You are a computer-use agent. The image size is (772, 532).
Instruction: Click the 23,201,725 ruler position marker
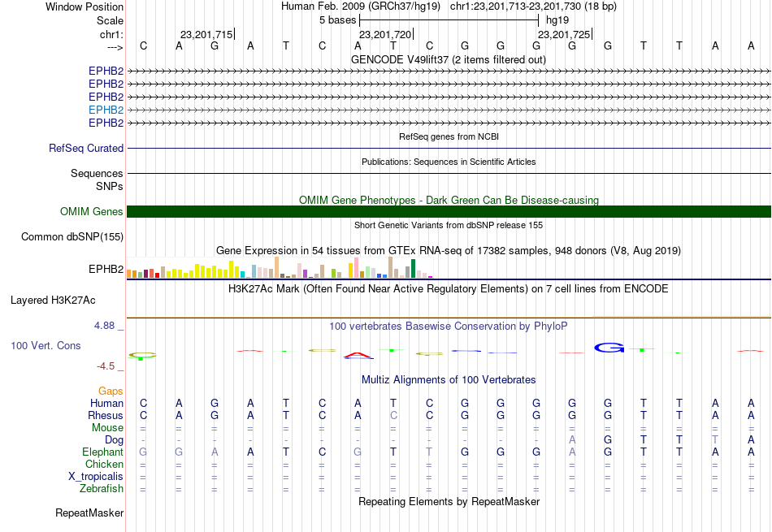pos(564,34)
